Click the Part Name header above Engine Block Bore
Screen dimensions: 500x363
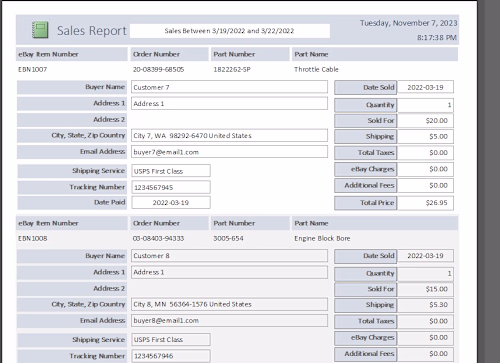(375, 223)
